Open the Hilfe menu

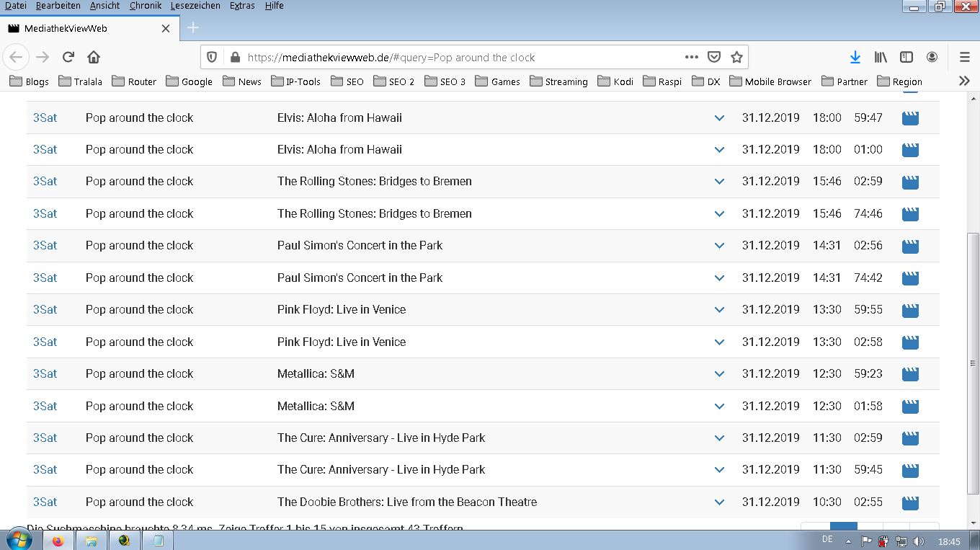(x=274, y=5)
